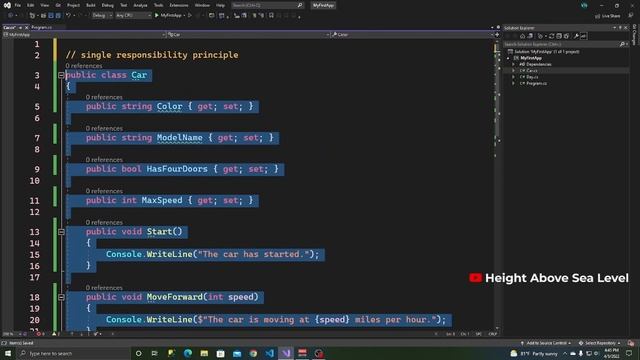Collapse the Car class outlining box
Image resolution: width=640 pixels, height=360 pixels.
click(61, 75)
